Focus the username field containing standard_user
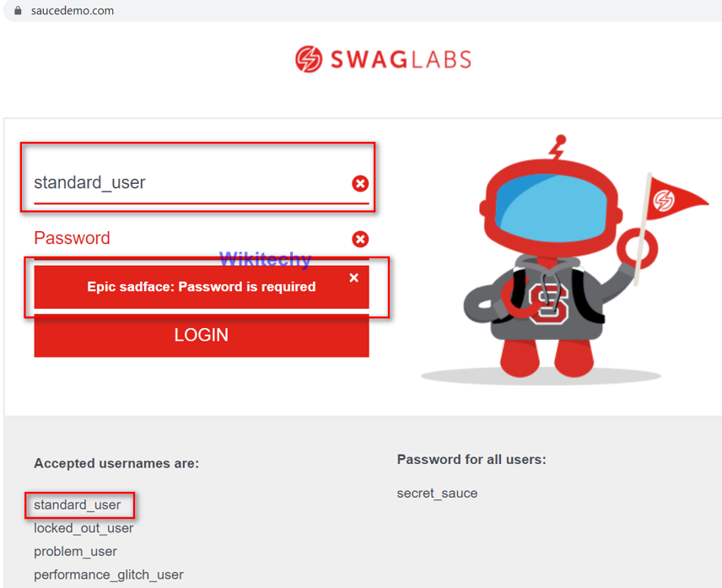The image size is (722, 588). point(186,183)
